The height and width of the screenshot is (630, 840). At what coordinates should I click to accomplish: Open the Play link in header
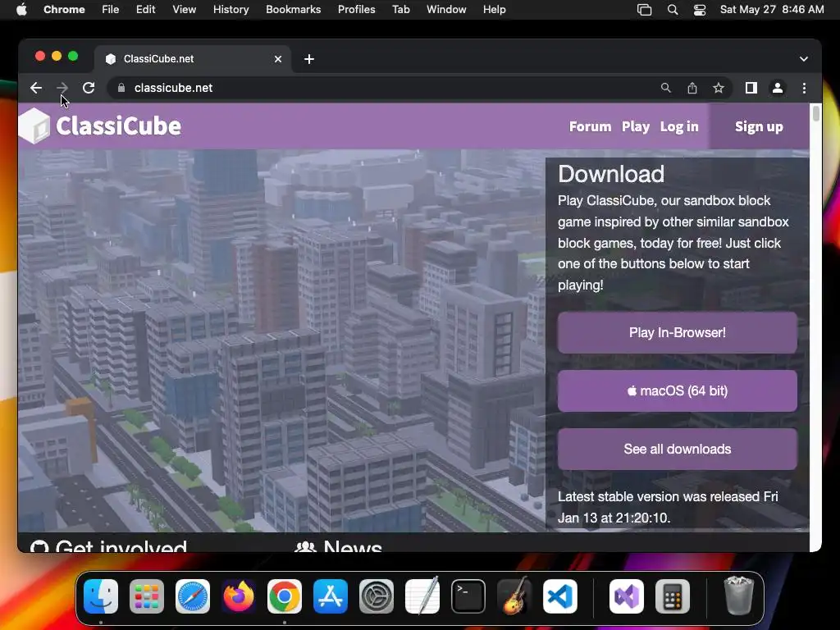click(636, 126)
